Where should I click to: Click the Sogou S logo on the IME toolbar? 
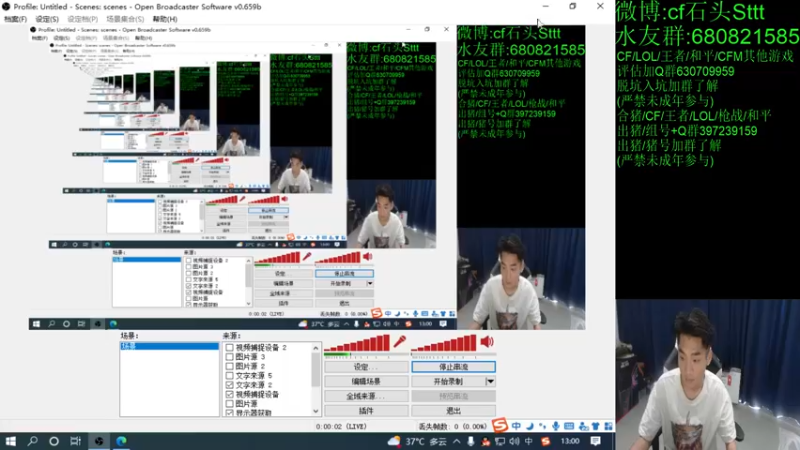(500, 425)
